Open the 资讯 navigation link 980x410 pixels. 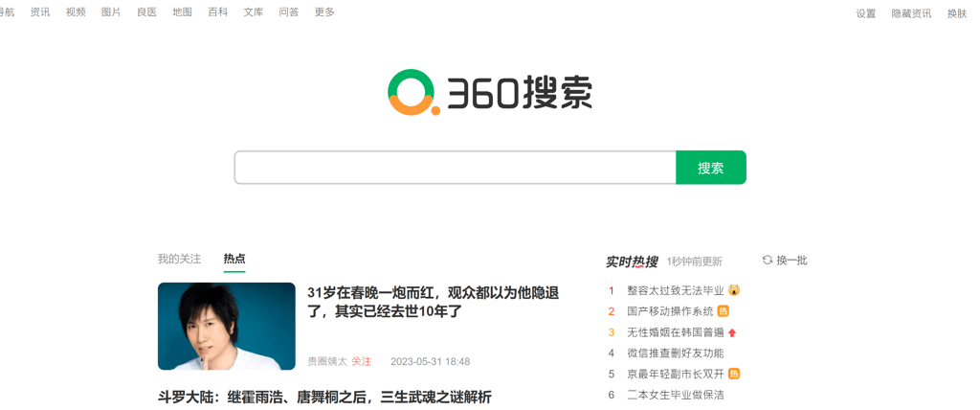(40, 11)
